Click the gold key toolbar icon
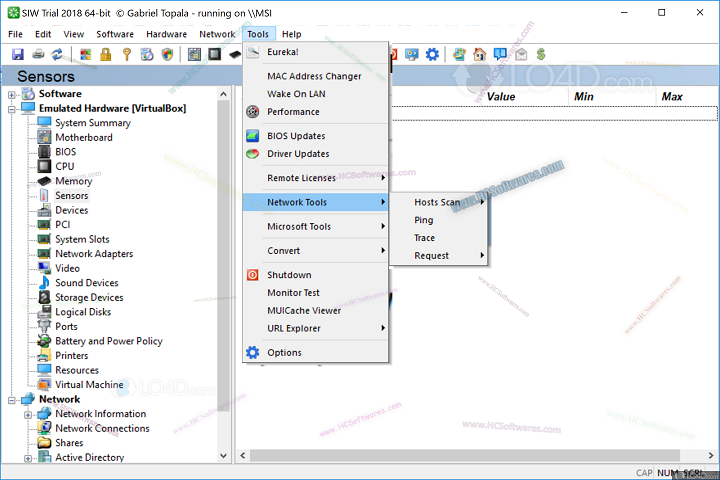The height and width of the screenshot is (480, 720). [127, 54]
